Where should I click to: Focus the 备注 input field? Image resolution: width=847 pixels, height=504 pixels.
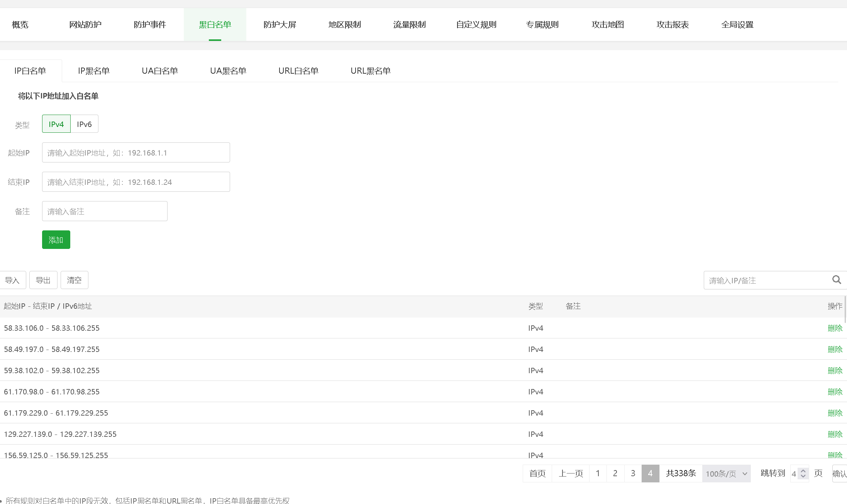105,211
